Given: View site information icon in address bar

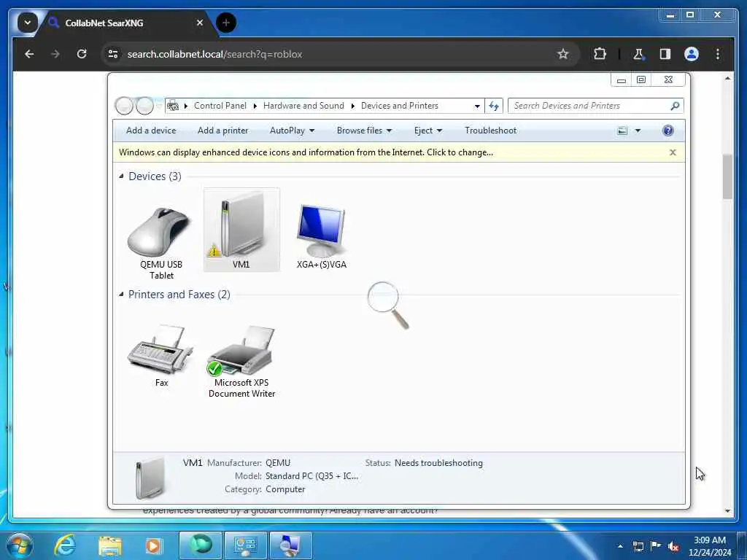Looking at the screenshot, I should pyautogui.click(x=113, y=54).
